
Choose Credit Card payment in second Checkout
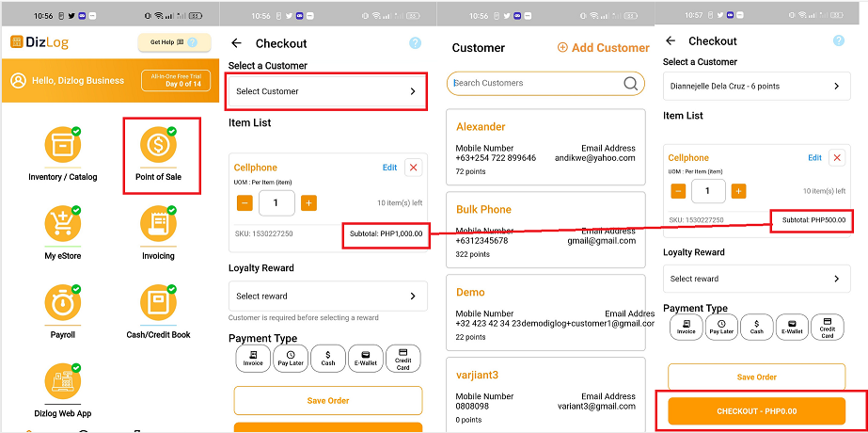point(827,328)
